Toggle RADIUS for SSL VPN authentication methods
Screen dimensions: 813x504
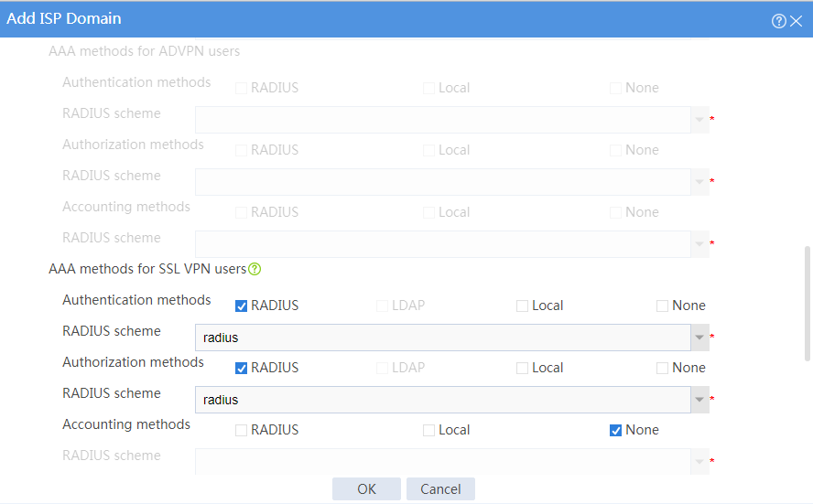241,306
